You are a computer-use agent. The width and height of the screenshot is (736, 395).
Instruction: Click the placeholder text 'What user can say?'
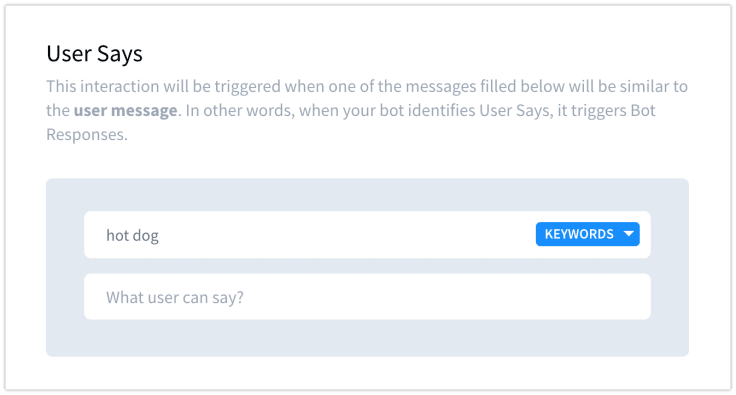click(x=175, y=297)
